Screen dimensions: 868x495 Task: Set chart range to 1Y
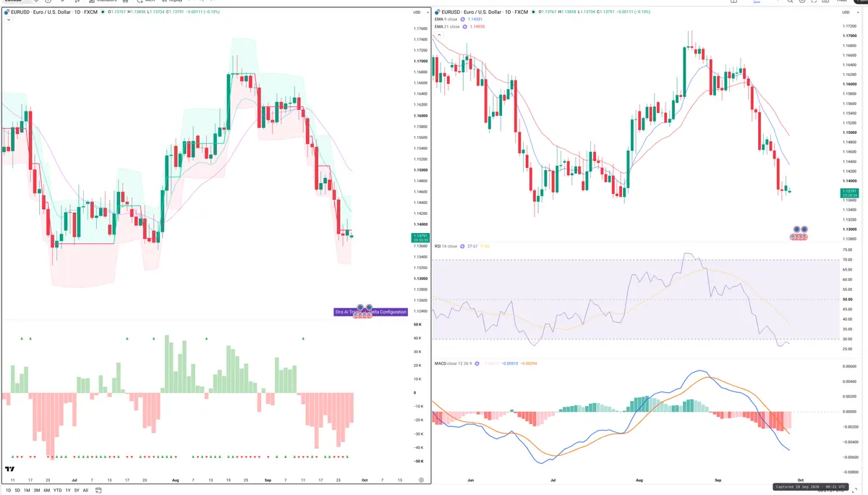pos(68,490)
